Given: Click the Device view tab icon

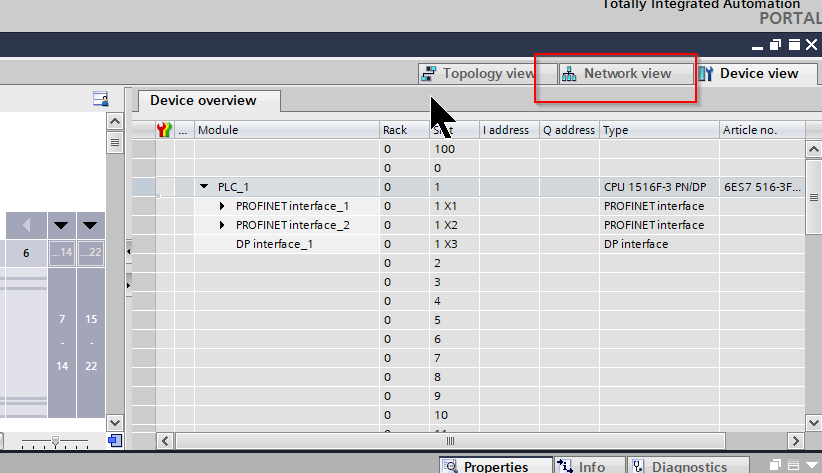Looking at the screenshot, I should click(706, 74).
